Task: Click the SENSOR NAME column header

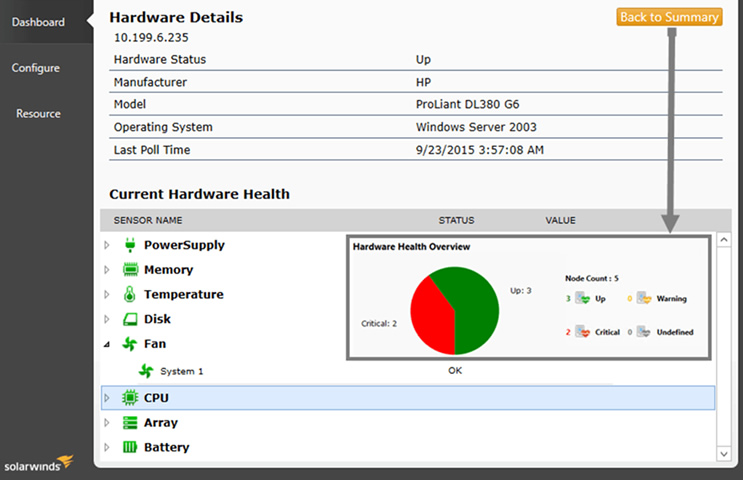Action: pyautogui.click(x=148, y=220)
